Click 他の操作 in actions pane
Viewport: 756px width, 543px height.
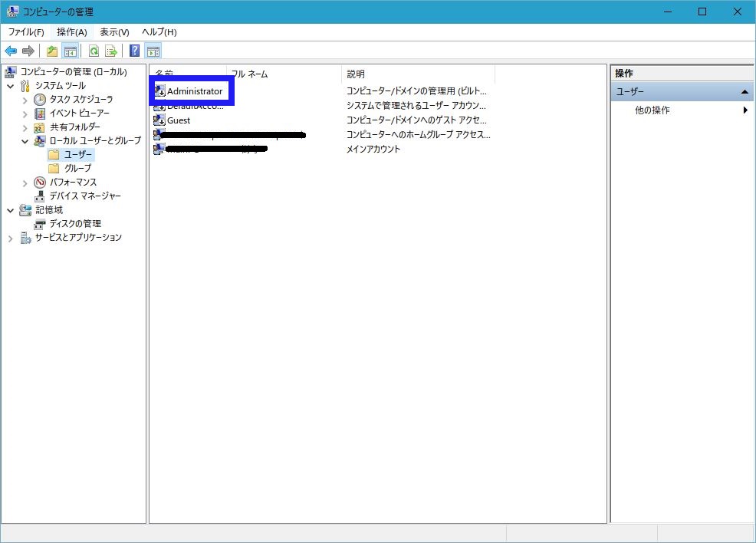[x=652, y=110]
